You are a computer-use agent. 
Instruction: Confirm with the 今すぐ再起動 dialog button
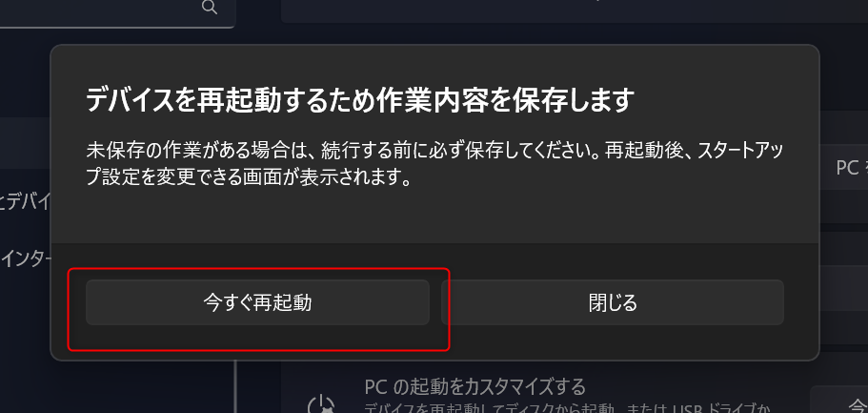click(x=257, y=302)
